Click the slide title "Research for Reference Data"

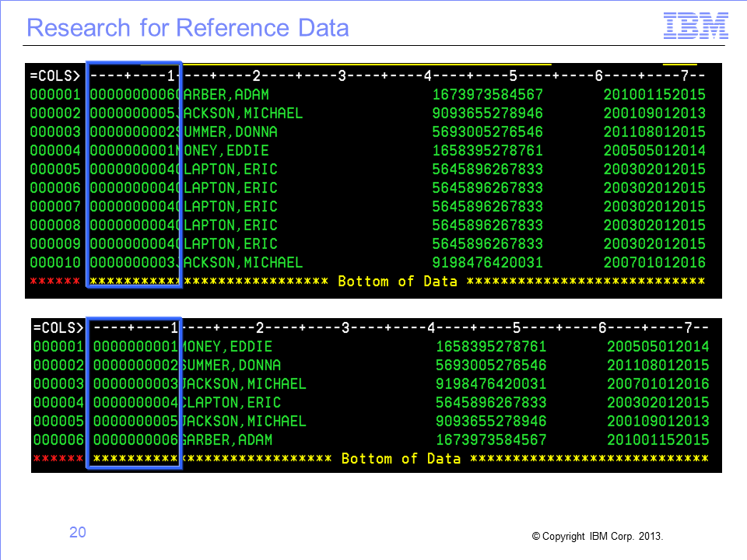coord(188,28)
